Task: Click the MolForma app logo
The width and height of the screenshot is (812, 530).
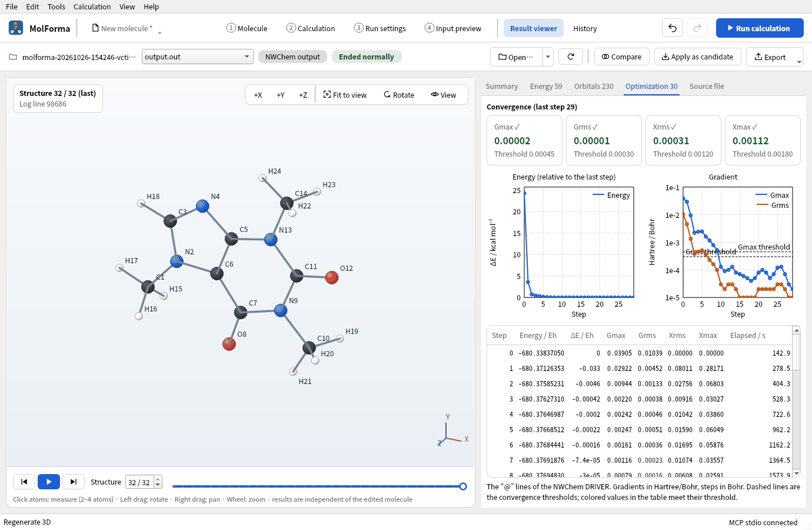Action: pyautogui.click(x=16, y=28)
